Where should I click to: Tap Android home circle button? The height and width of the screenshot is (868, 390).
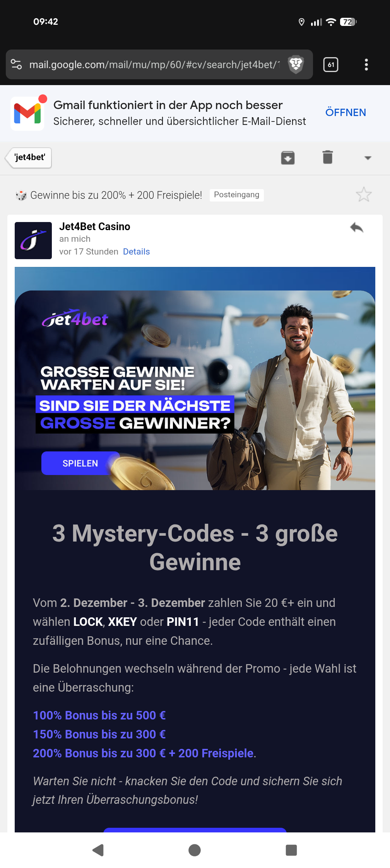[195, 850]
